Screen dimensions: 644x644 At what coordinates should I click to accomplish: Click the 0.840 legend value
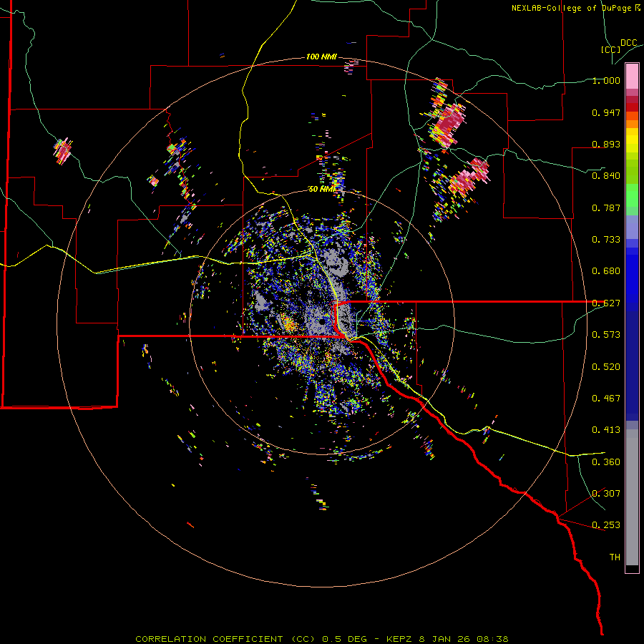(606, 176)
